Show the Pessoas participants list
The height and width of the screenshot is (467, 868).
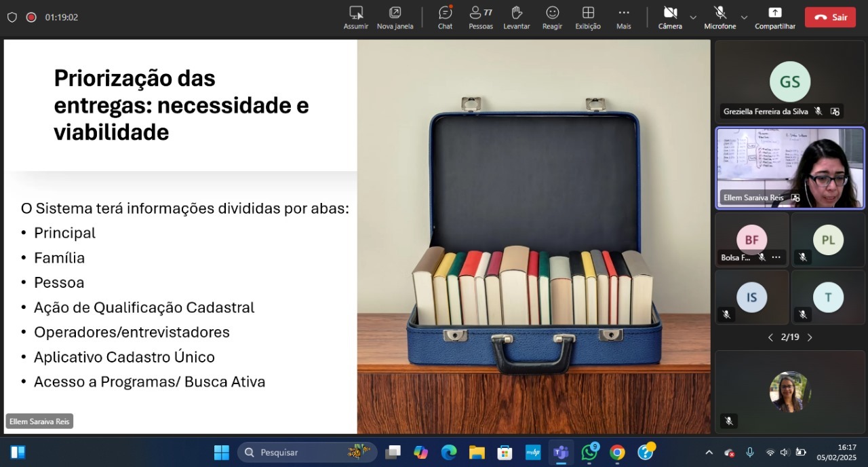pyautogui.click(x=481, y=18)
